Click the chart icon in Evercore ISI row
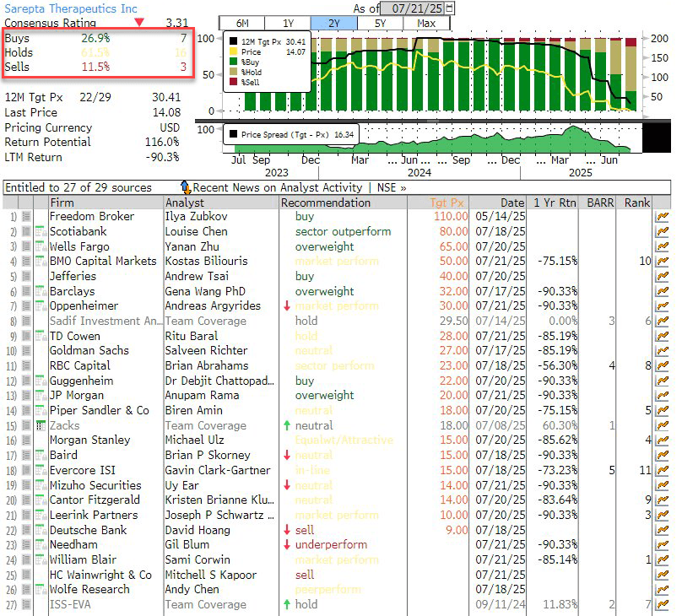 pyautogui.click(x=662, y=470)
